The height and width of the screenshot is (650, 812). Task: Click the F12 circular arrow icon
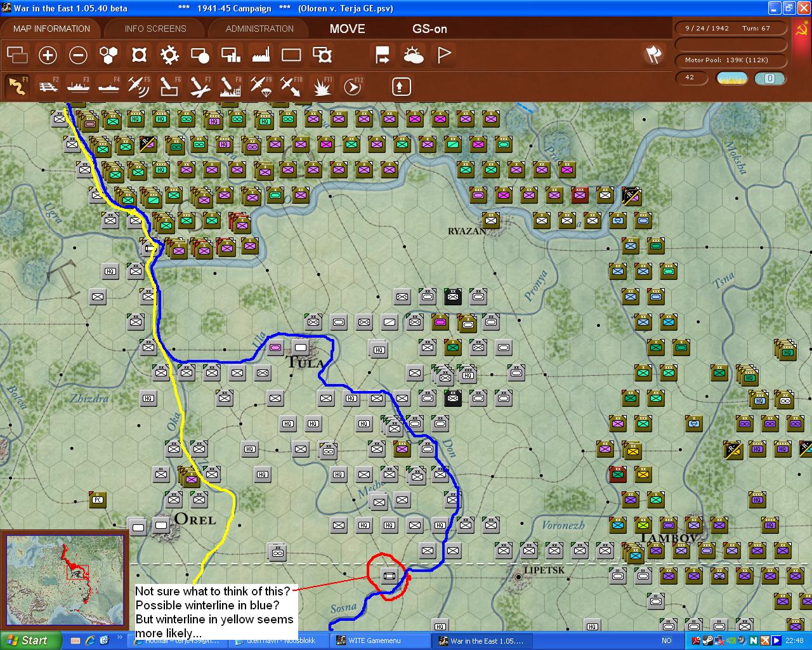pos(352,86)
